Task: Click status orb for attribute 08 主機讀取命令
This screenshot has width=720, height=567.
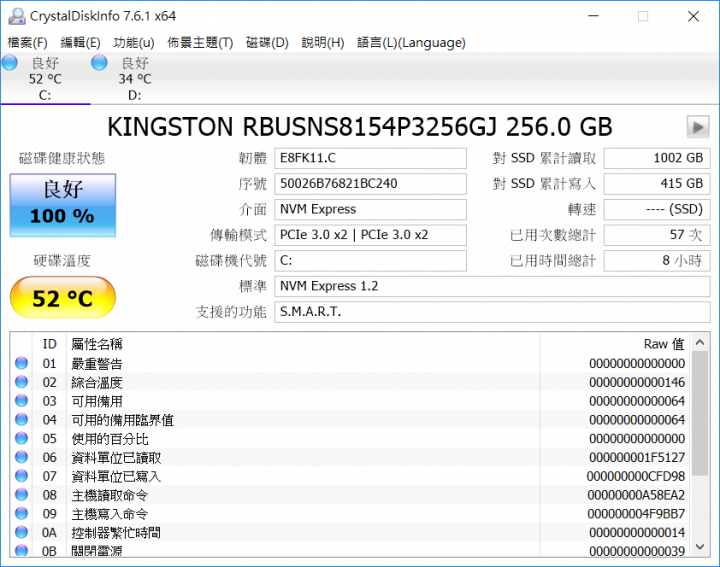Action: tap(22, 495)
